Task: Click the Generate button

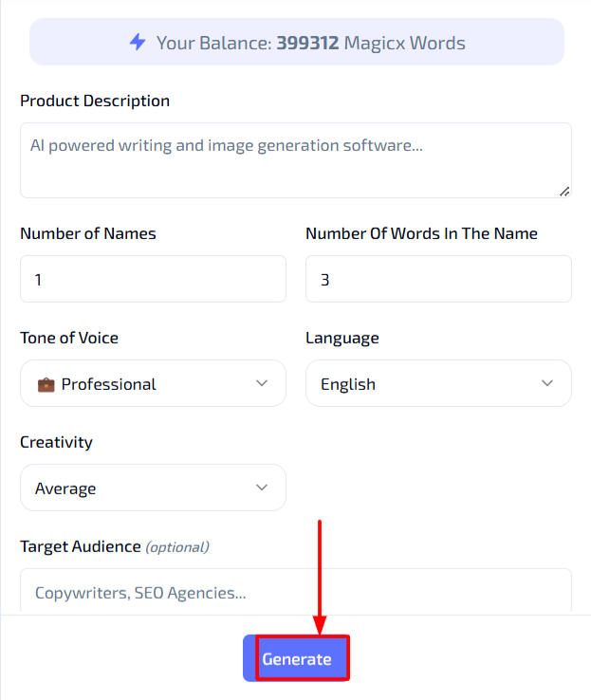Action: click(296, 658)
